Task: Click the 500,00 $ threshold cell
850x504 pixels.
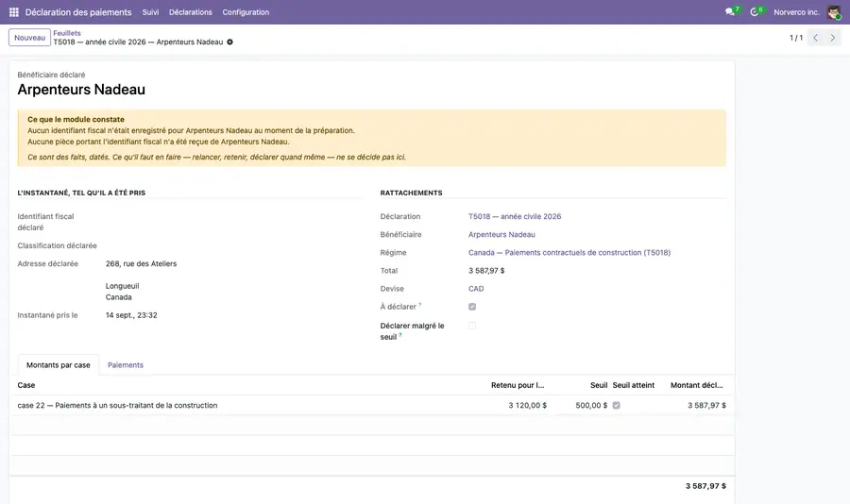Action: (591, 405)
